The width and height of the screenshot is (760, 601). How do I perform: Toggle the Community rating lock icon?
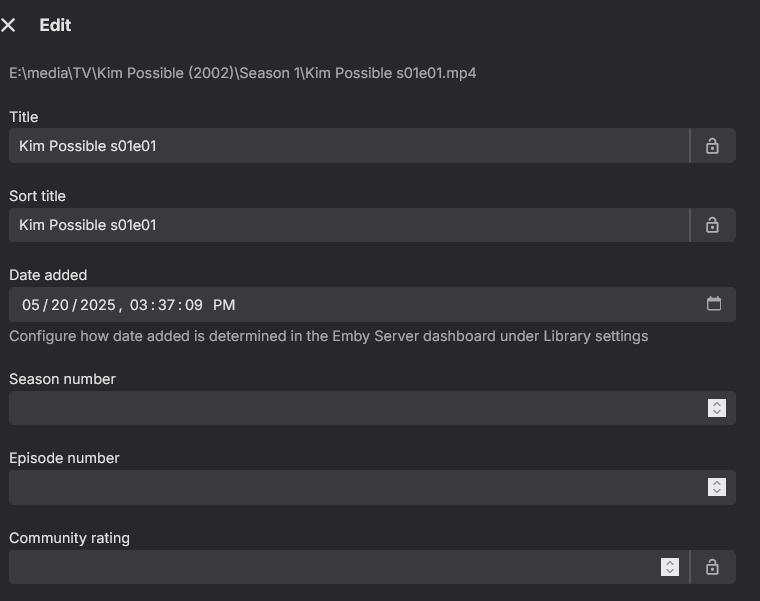712,567
